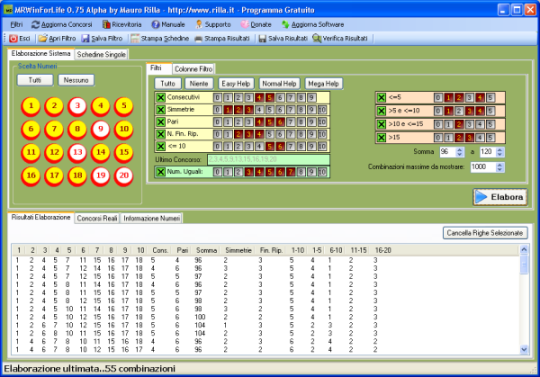Click the Aggiorna Software icon
Image resolution: width=540 pixels, height=377 pixels.
tap(285, 24)
